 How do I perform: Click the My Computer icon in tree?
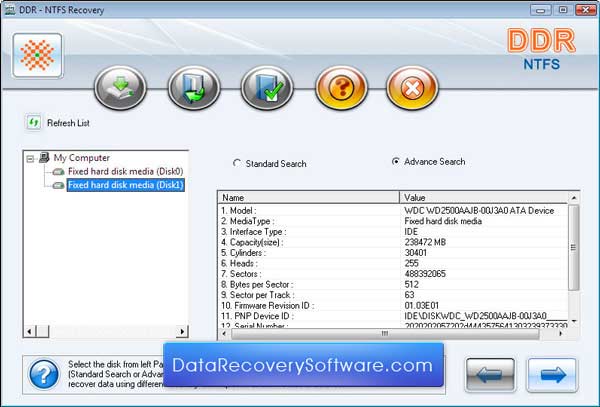(44, 157)
